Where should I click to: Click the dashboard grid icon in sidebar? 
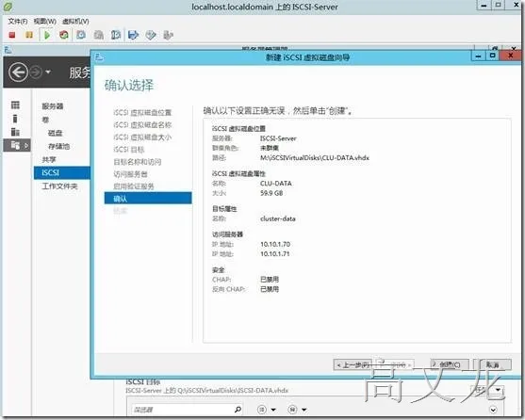15,105
